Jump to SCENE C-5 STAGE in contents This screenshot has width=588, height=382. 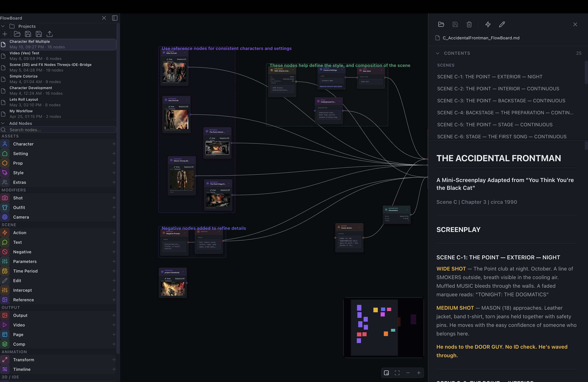[495, 125]
